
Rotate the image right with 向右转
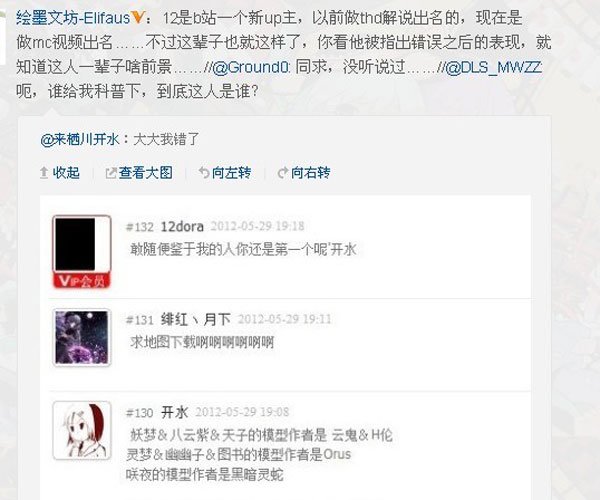[304, 173]
